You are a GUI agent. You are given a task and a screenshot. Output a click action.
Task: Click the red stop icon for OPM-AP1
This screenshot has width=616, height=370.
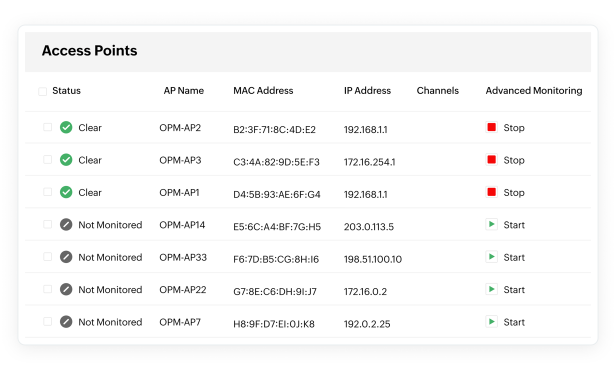(491, 192)
